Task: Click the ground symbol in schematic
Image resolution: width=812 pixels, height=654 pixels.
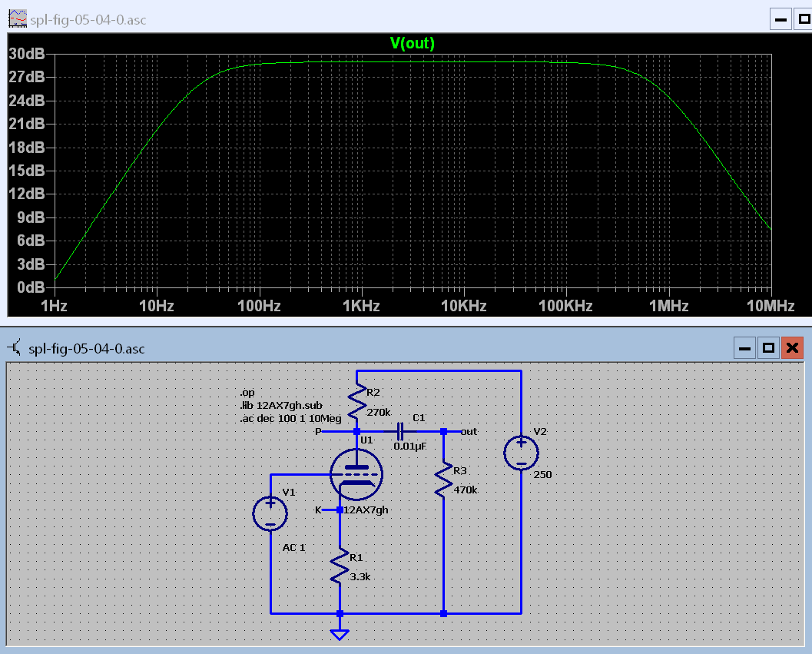Action: [x=340, y=633]
